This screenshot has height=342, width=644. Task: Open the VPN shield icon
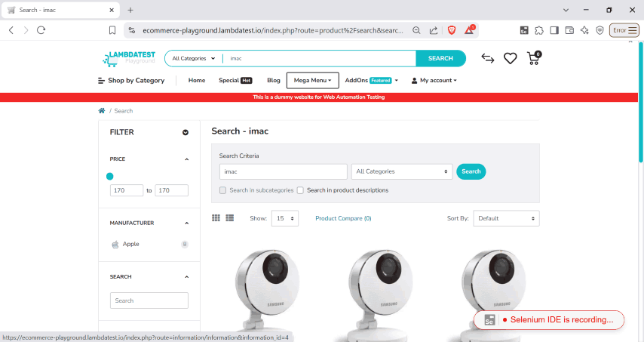600,30
